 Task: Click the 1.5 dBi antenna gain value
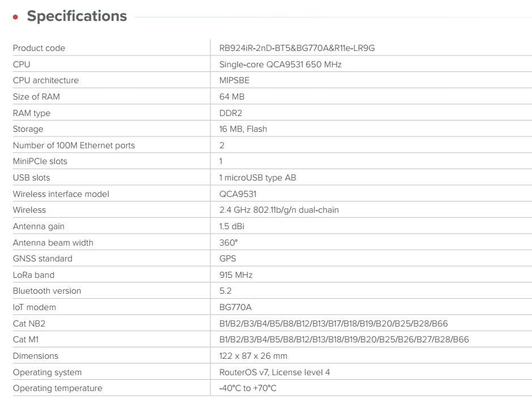click(231, 226)
